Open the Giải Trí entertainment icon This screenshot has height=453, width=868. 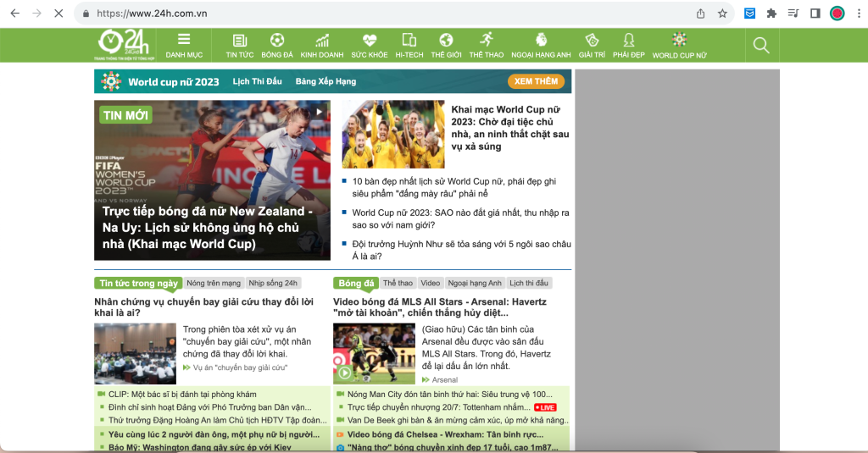pos(592,41)
